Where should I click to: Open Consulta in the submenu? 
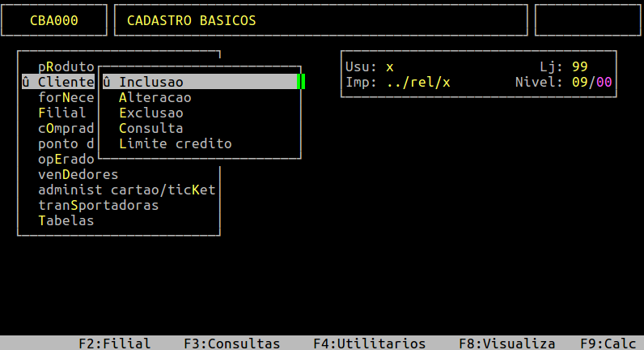(x=151, y=128)
